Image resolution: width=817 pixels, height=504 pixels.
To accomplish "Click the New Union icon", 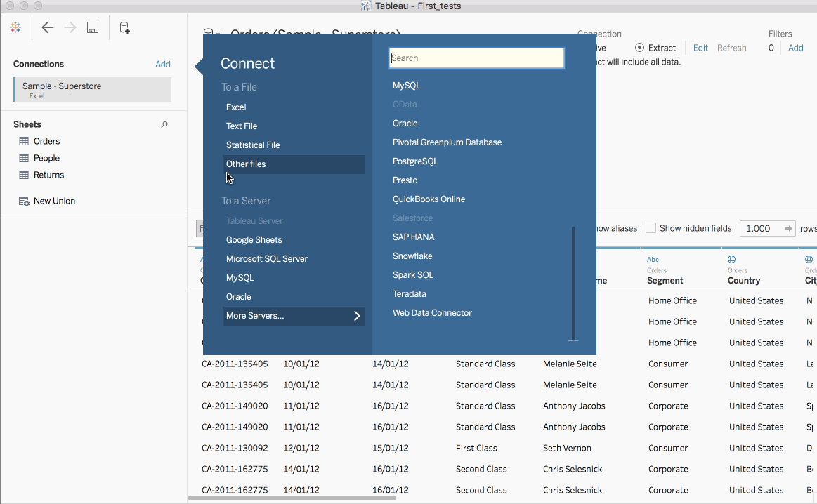I will tap(24, 201).
